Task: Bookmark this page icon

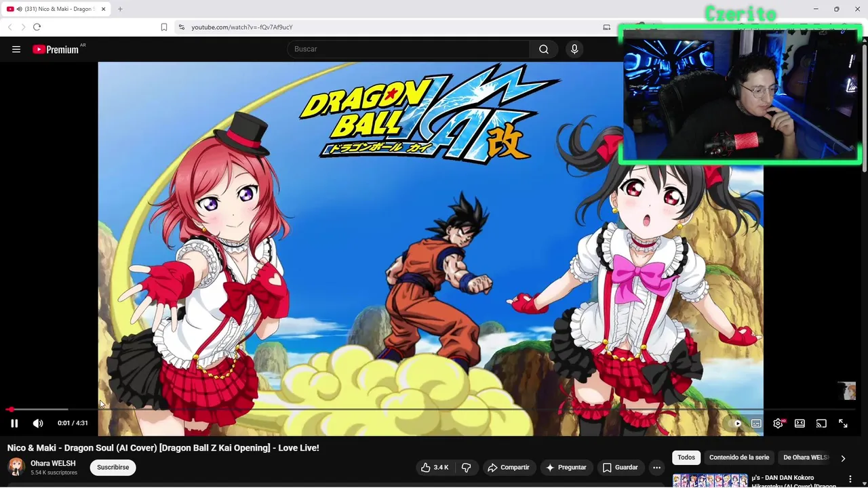Action: (x=164, y=27)
